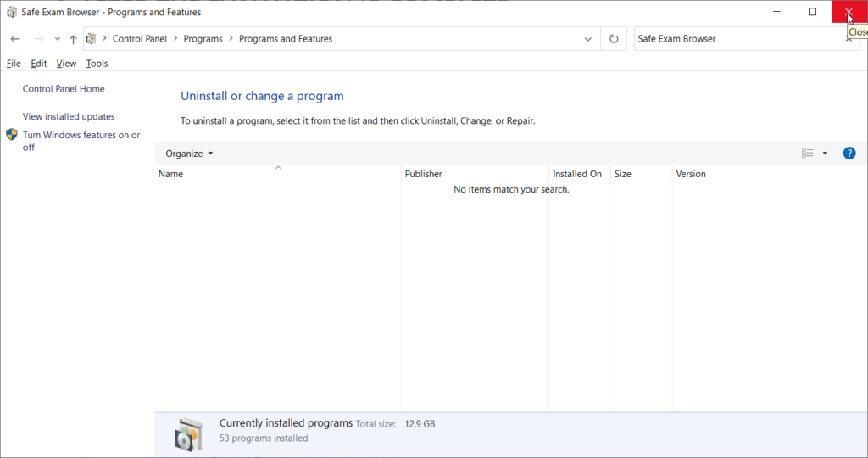
Task: Open the recent locations dropdown arrow
Action: [57, 39]
